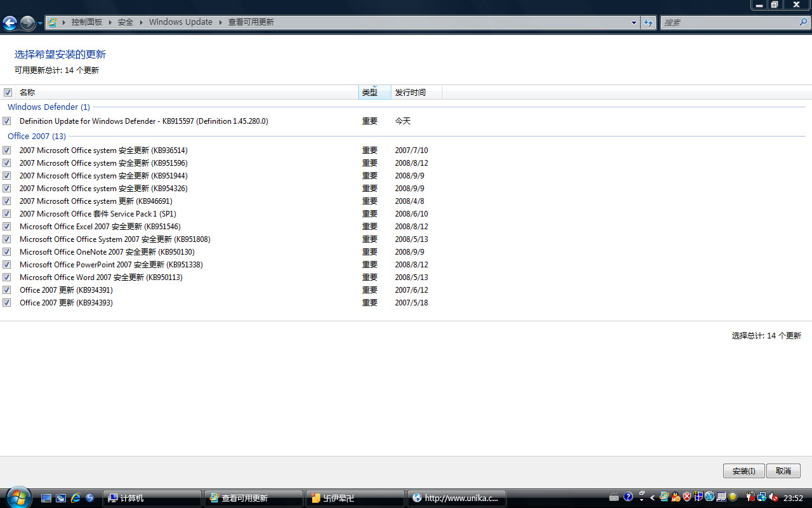Click the blue swirl quick launch icon
Screen dimensions: 812x508
pyautogui.click(x=90, y=498)
